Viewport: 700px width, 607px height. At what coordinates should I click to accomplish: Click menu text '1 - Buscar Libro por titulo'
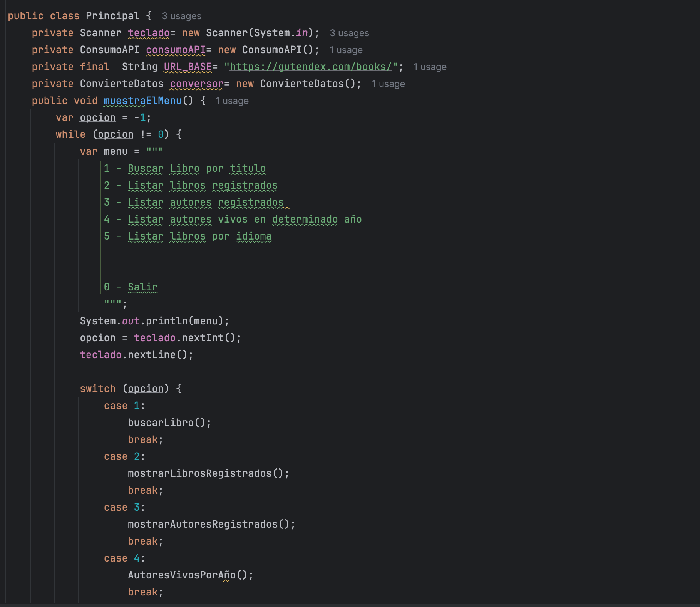(185, 168)
